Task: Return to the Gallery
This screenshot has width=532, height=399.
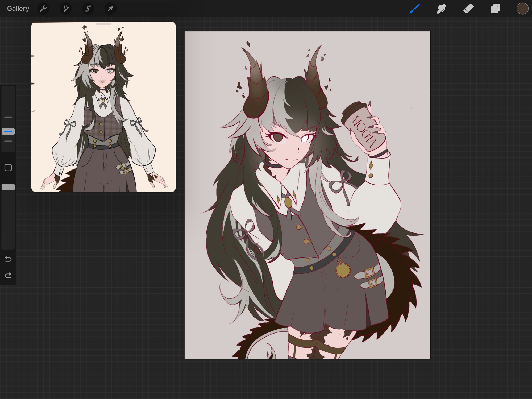Action: pos(18,9)
